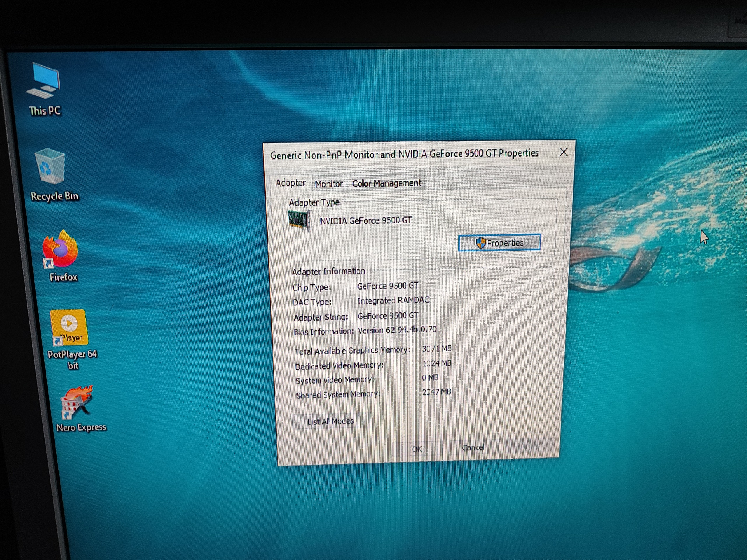Click the Adapter String value 'GeForce 9500 GT'
747x560 pixels.
click(x=388, y=316)
